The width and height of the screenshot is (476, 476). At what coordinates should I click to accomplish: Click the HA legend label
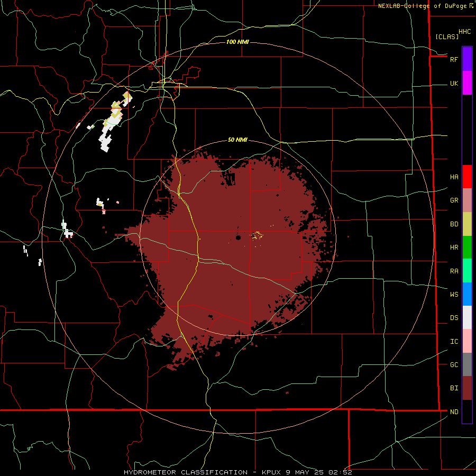pyautogui.click(x=454, y=177)
